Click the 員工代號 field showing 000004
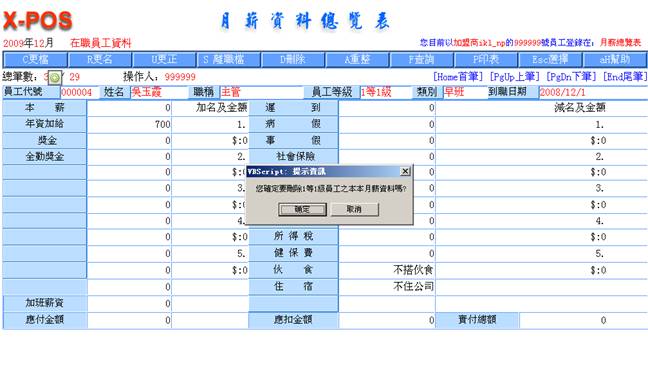648x377 pixels. (80, 92)
